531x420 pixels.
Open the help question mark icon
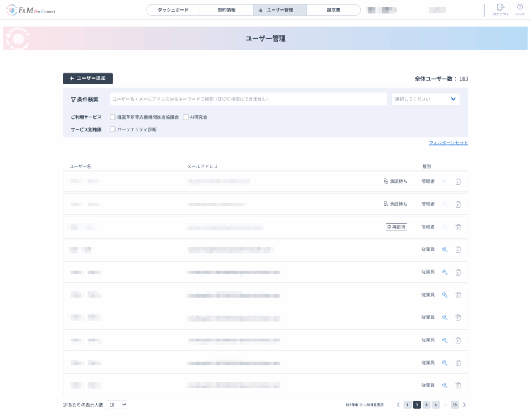[519, 8]
